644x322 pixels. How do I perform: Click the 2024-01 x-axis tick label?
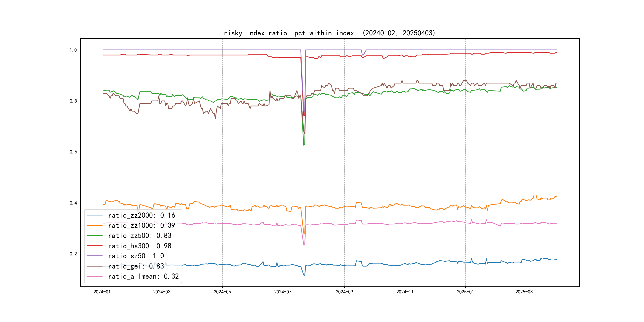click(x=102, y=292)
